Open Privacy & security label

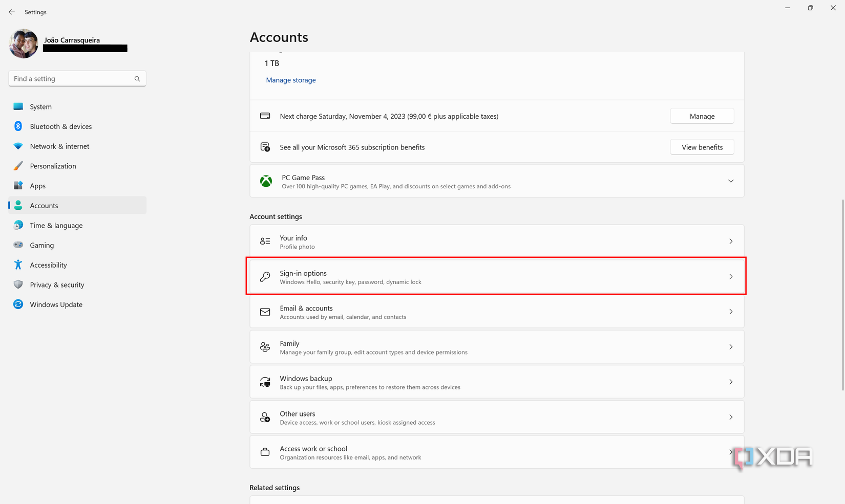click(x=57, y=285)
